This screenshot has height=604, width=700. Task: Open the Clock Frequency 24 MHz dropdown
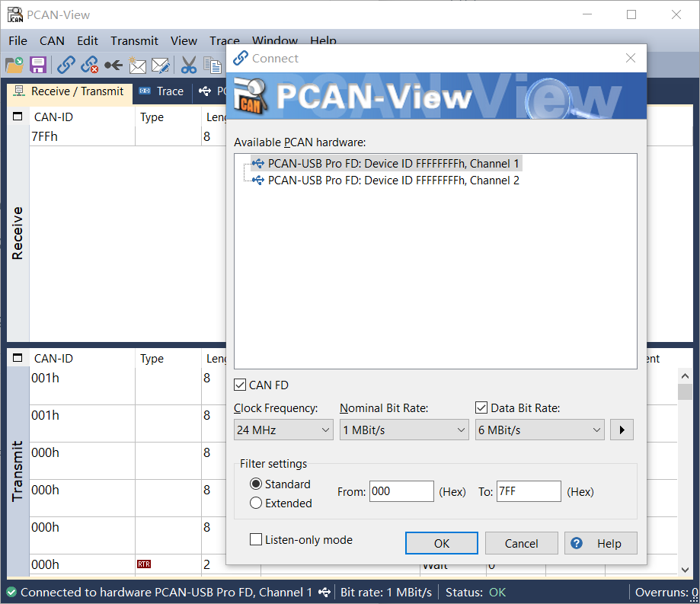(x=283, y=430)
